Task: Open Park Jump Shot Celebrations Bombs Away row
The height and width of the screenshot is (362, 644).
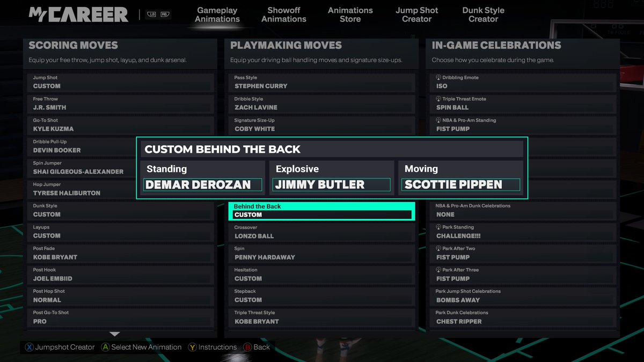Action: pos(523,297)
